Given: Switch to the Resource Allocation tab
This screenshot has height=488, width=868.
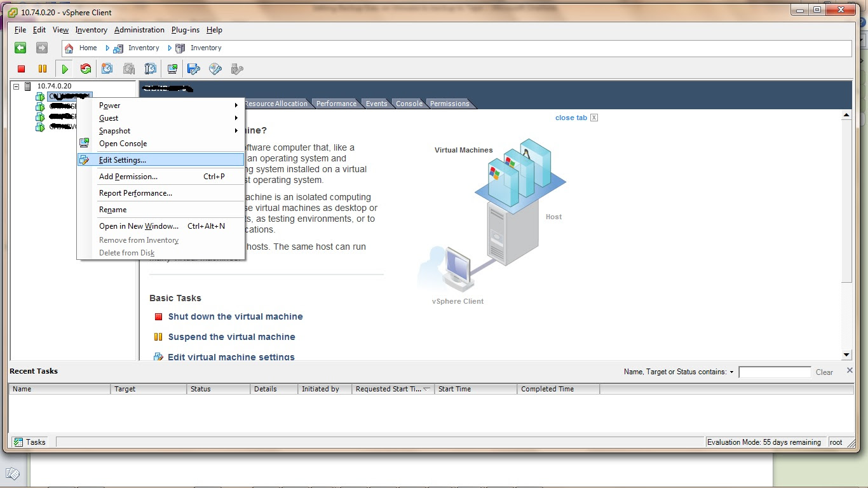Looking at the screenshot, I should click(276, 104).
